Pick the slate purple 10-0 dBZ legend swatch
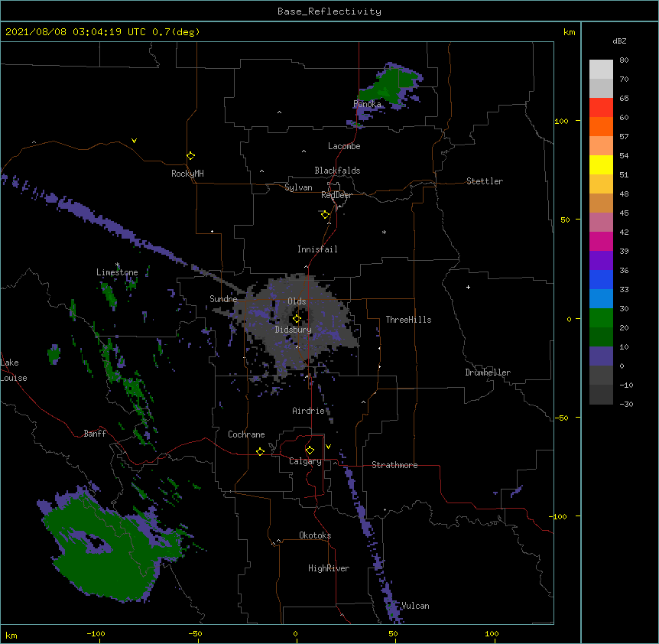 point(601,356)
